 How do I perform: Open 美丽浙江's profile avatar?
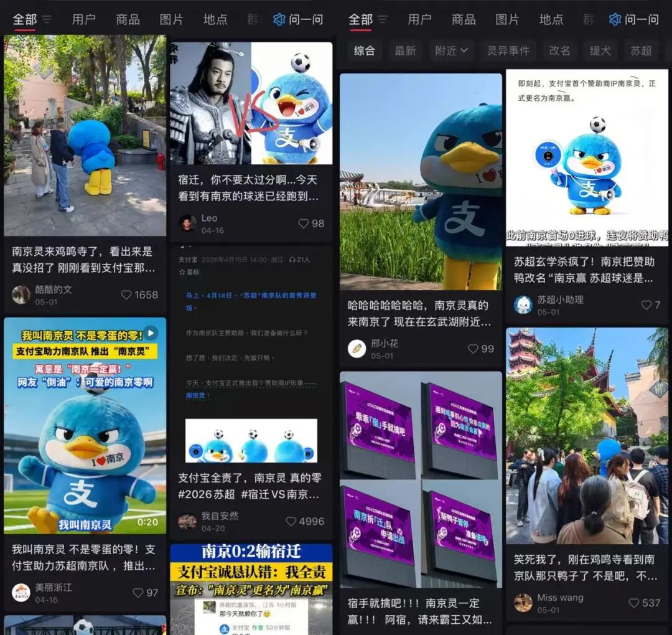point(21,593)
